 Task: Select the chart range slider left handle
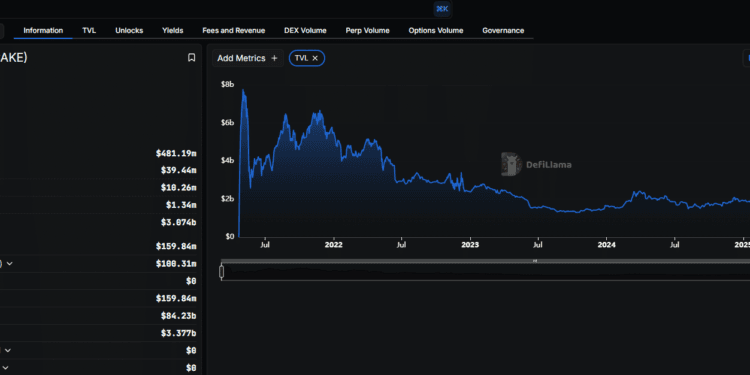221,272
